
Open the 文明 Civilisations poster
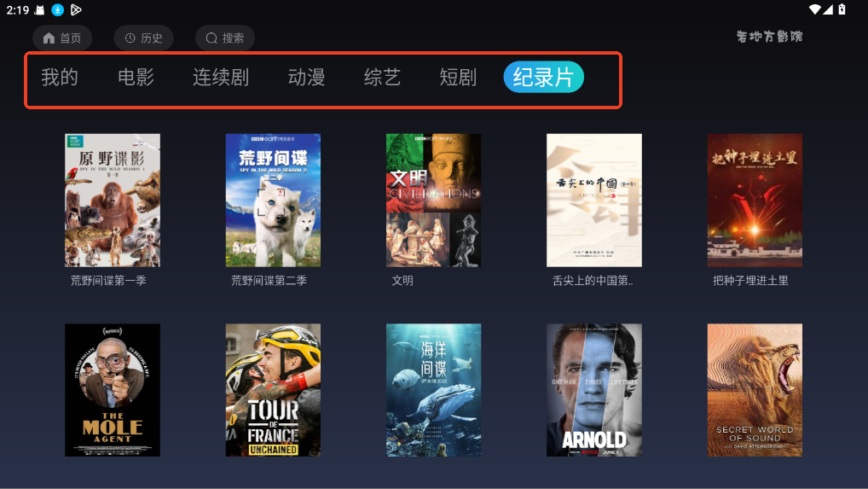[433, 200]
